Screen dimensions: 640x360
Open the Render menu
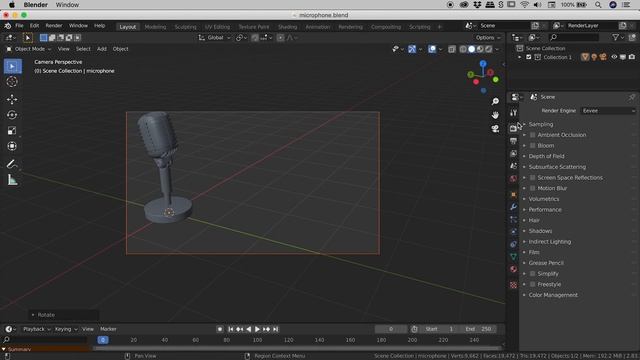(53, 26)
